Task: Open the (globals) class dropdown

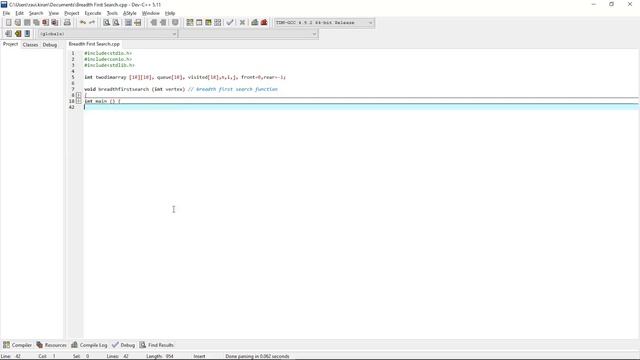Action: pyautogui.click(x=108, y=34)
